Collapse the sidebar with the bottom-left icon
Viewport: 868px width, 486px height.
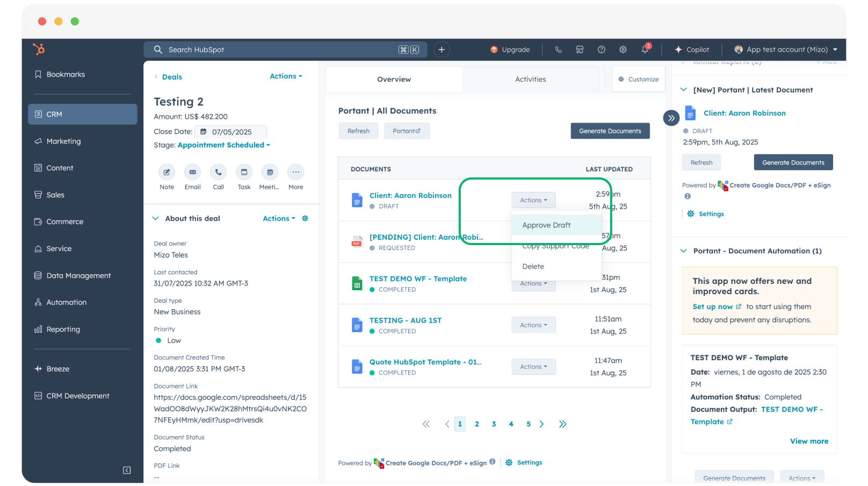click(127, 470)
